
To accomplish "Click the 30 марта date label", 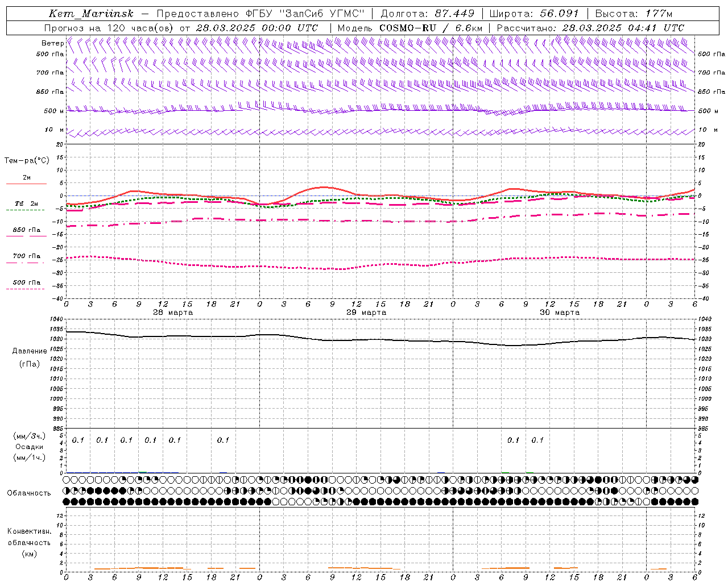I will point(560,312).
